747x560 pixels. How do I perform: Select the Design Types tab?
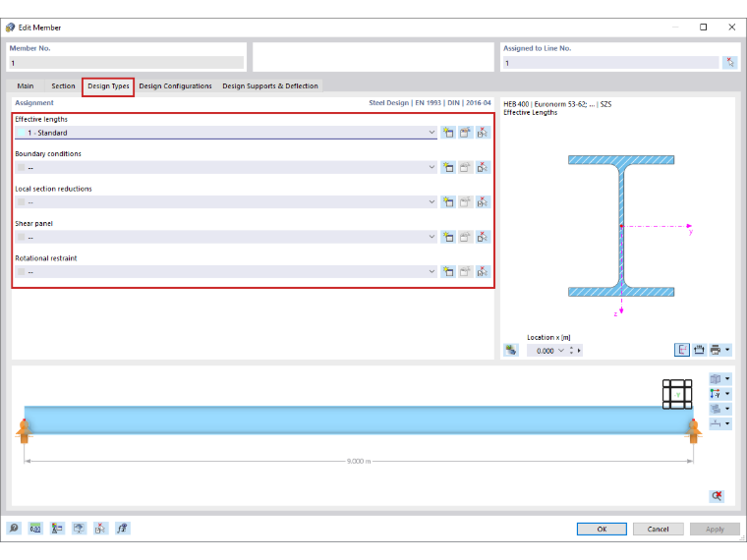(108, 86)
